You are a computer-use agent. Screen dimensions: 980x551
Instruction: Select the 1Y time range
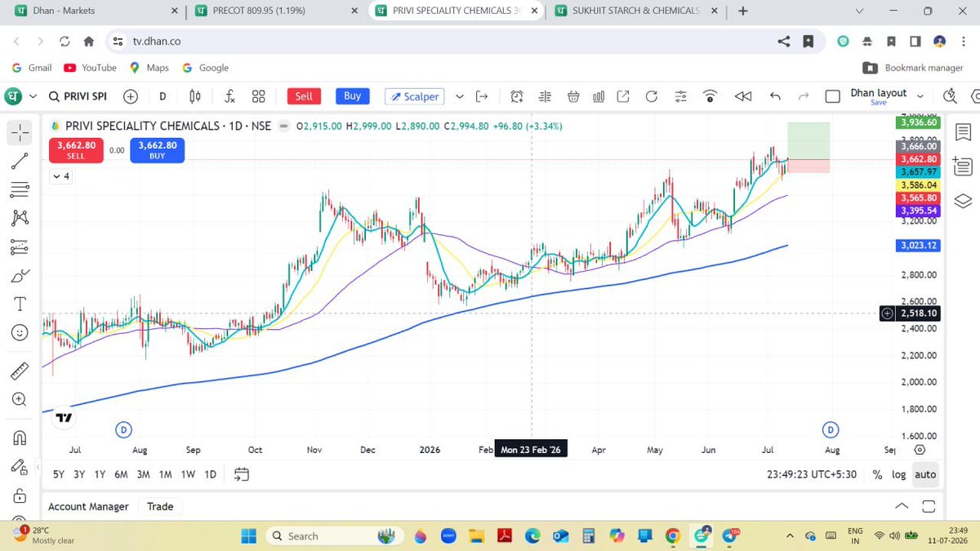[100, 474]
